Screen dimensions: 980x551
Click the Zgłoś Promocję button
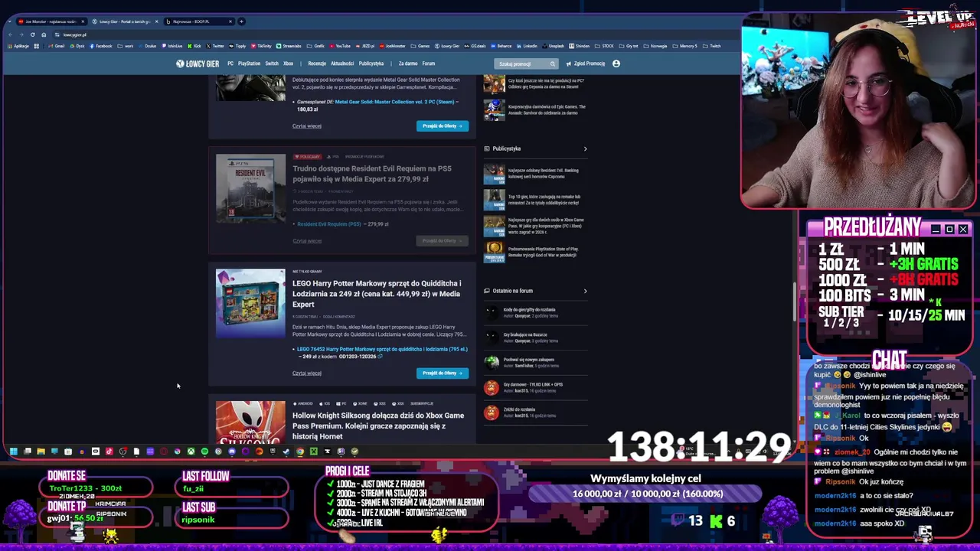point(586,64)
